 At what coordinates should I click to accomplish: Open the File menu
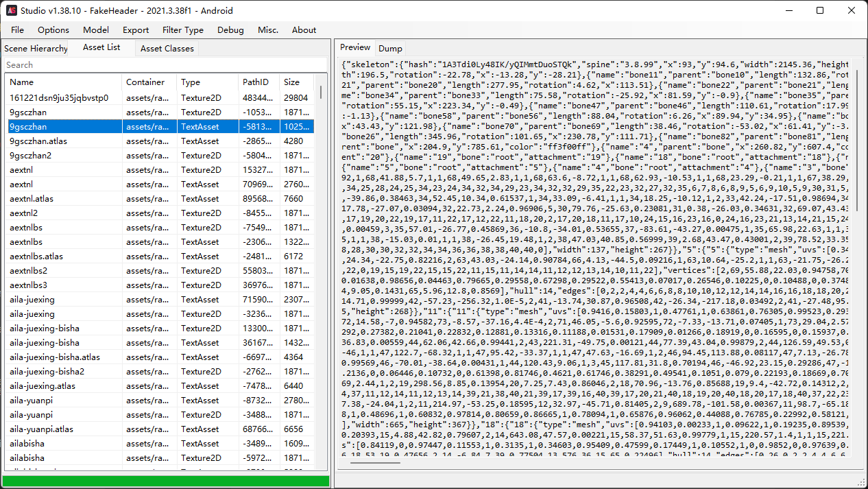[x=17, y=29]
